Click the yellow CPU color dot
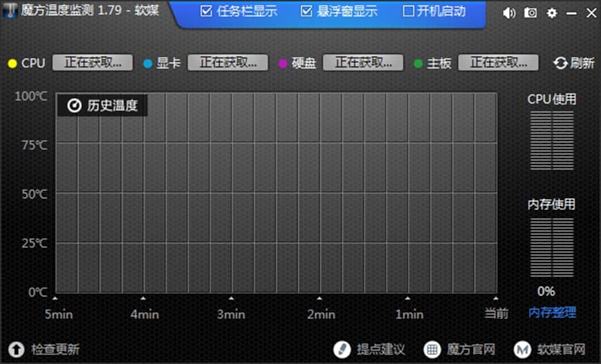The image size is (601, 364). (x=12, y=64)
